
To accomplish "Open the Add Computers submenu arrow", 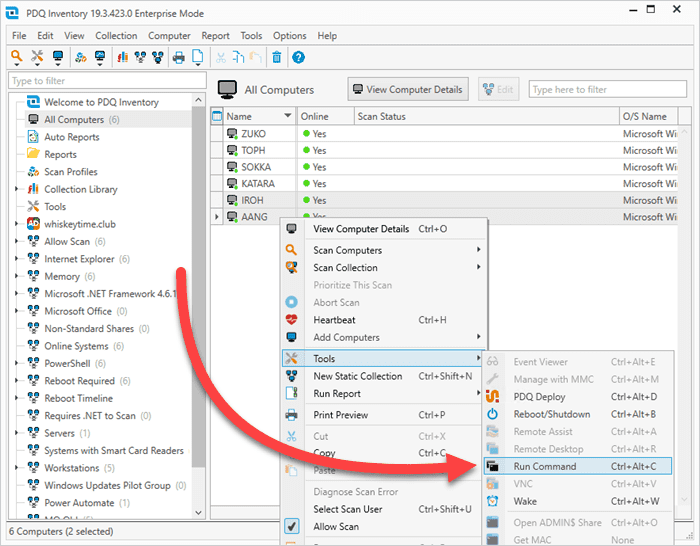I will tap(479, 337).
